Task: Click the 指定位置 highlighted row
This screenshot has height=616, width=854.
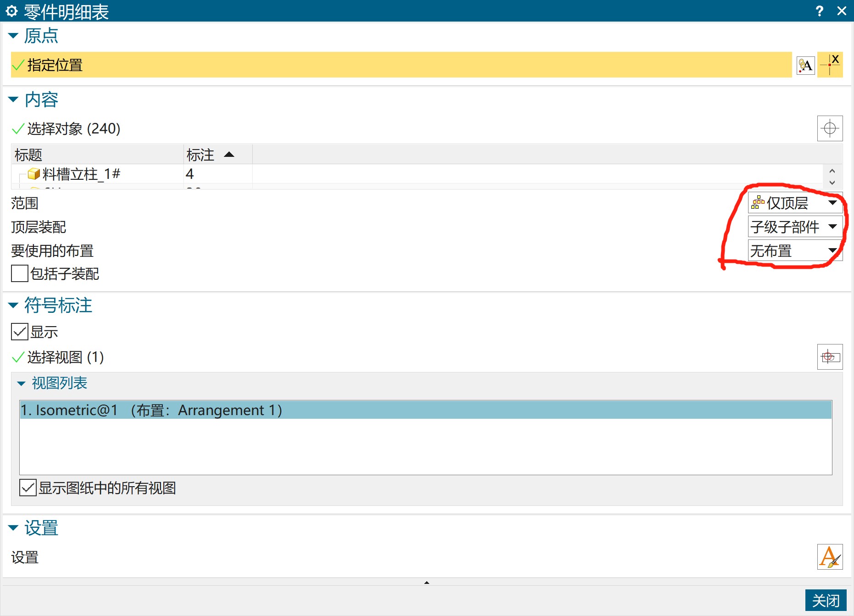Action: pos(401,65)
